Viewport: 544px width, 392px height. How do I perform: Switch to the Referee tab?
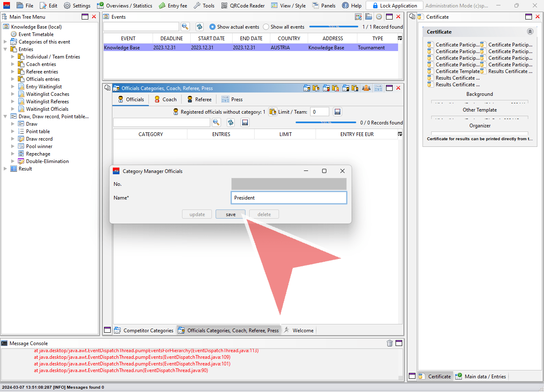click(x=199, y=100)
